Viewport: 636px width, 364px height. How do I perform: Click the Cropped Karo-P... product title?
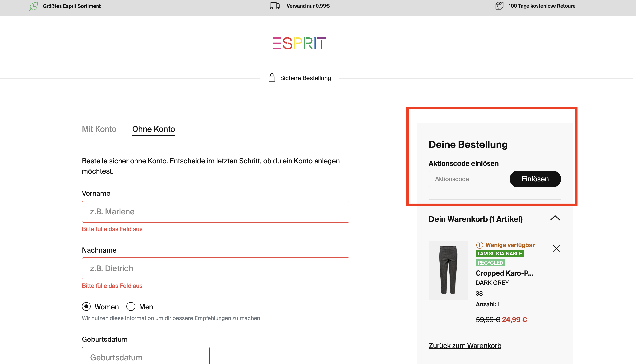click(x=504, y=273)
